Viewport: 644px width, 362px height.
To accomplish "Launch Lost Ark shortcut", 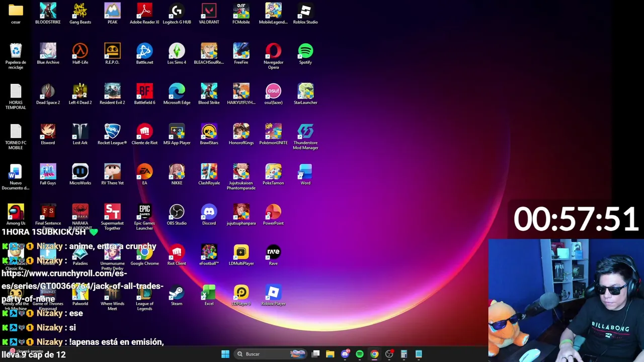I will (x=80, y=134).
